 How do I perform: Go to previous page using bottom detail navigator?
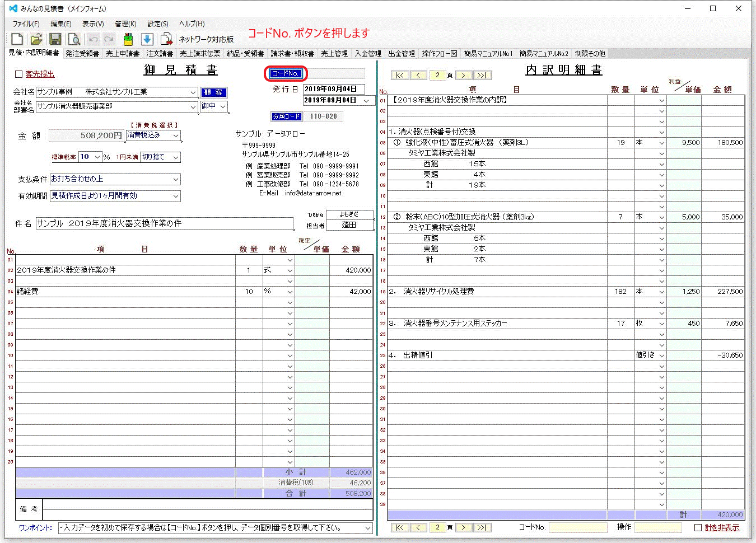tap(418, 527)
